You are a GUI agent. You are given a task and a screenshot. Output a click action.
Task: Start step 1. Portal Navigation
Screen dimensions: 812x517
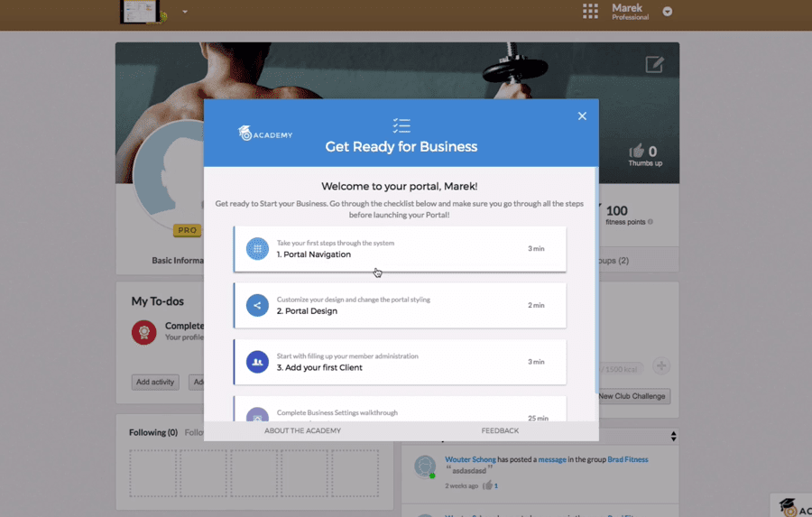(x=400, y=249)
